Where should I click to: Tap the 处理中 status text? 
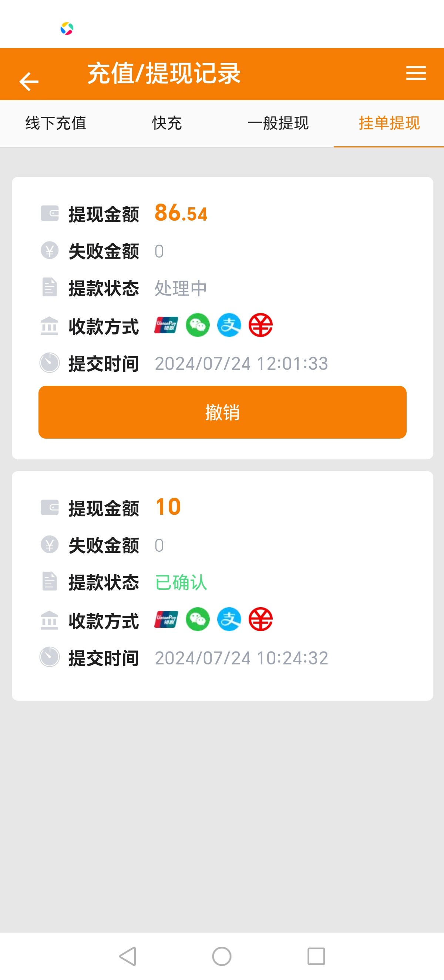pos(181,288)
